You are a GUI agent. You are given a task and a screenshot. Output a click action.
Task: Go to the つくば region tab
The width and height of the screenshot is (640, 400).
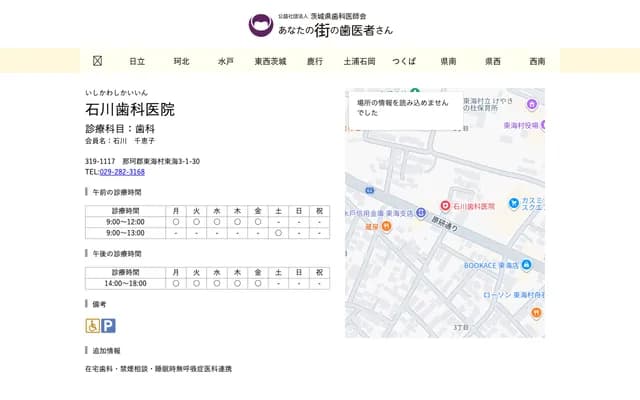click(404, 61)
